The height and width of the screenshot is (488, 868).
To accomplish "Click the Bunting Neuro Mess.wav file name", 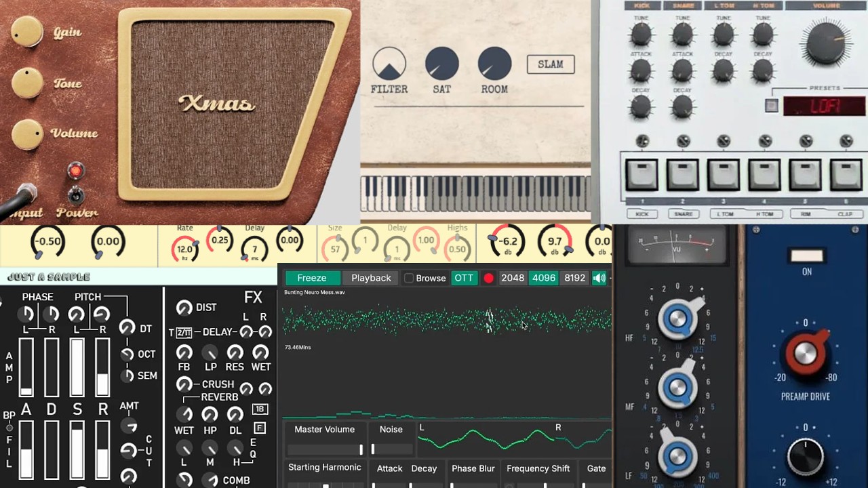I will 315,293.
